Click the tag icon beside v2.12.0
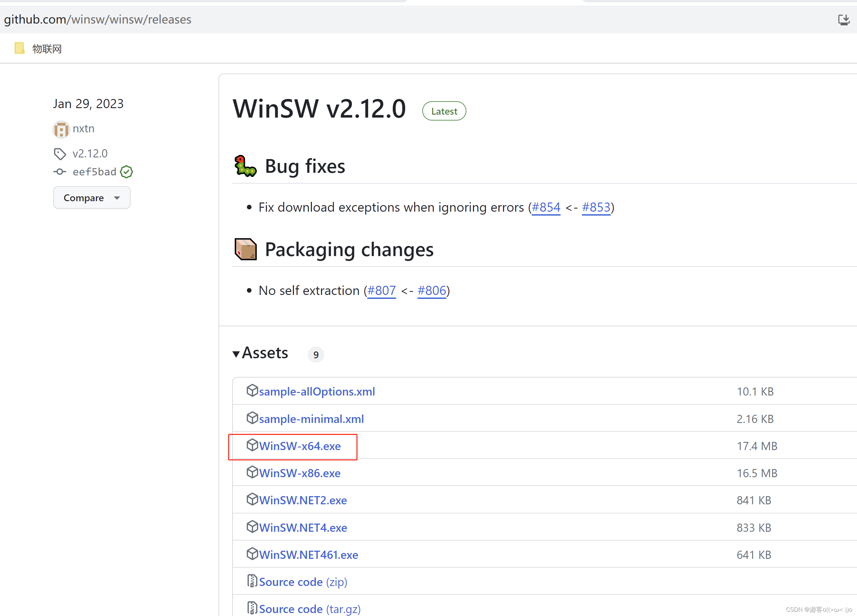 pyautogui.click(x=60, y=154)
